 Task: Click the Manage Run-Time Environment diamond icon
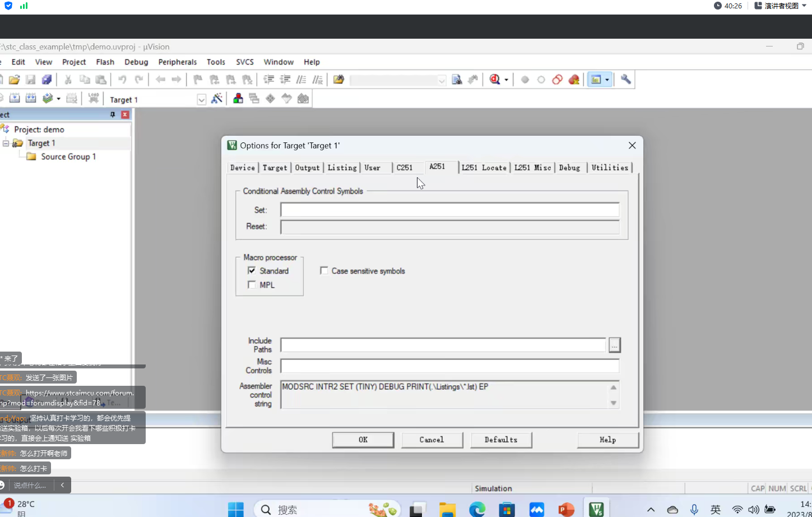[x=271, y=99]
